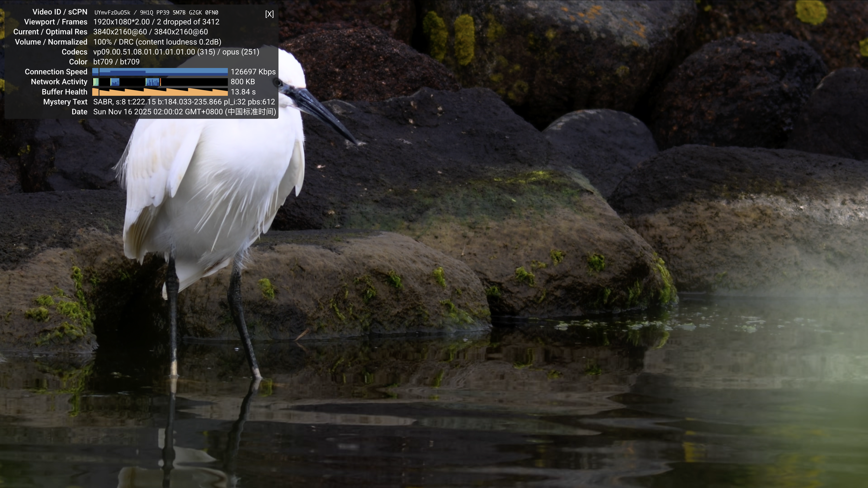Image resolution: width=868 pixels, height=488 pixels.
Task: Click the Video ID / sCPN label
Action: 60,12
